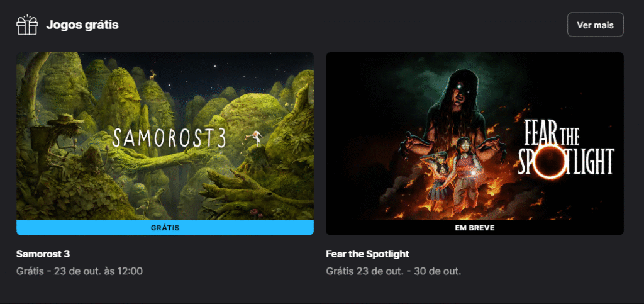Click the glowing-eyed monster figure
The image size is (644, 304).
(458, 107)
